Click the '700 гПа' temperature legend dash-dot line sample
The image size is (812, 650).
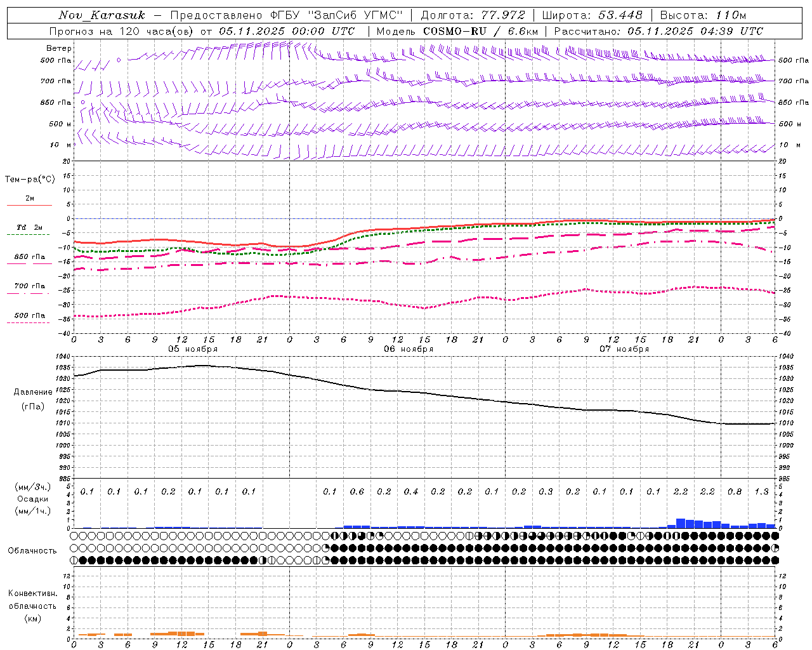coord(29,293)
